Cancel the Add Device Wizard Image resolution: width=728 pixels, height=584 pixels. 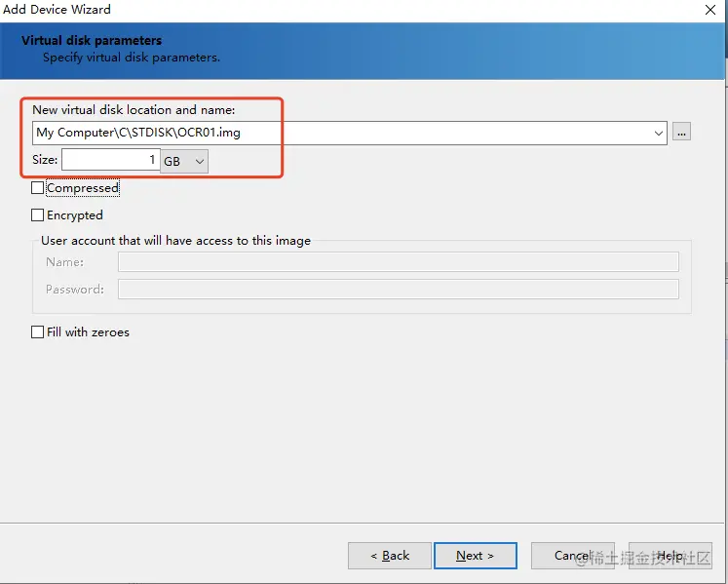tap(572, 556)
